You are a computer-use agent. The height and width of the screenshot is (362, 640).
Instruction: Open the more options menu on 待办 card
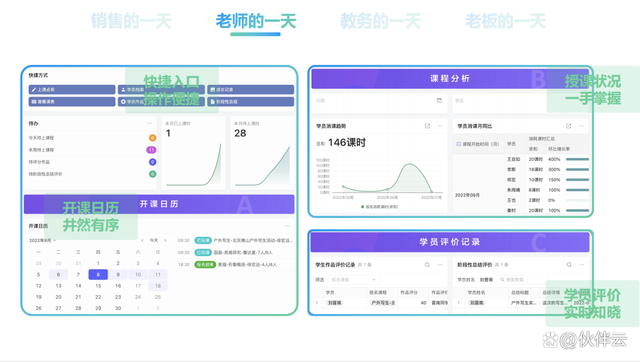(x=149, y=123)
